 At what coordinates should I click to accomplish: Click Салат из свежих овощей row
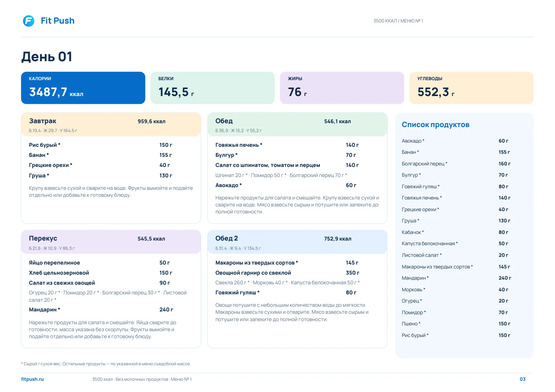tap(100, 283)
